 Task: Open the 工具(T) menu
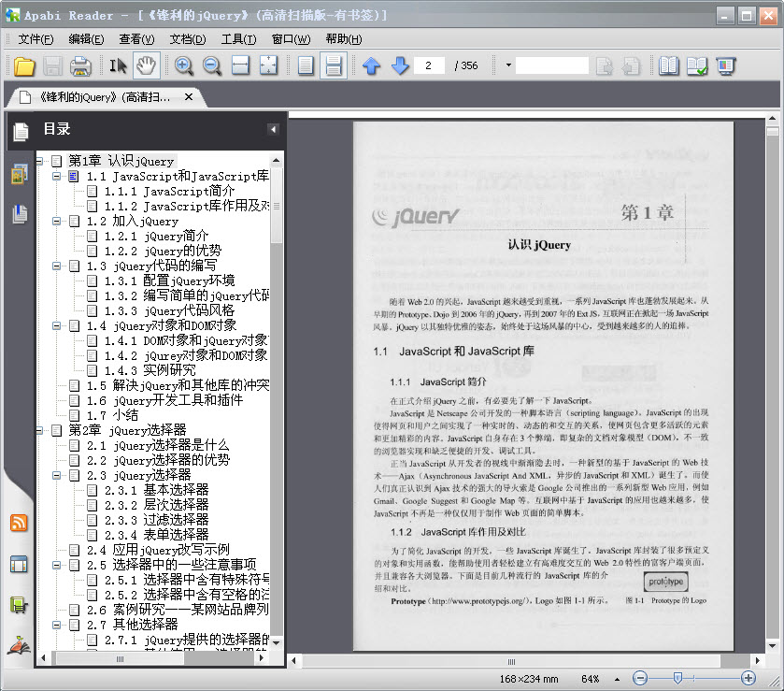[x=238, y=39]
